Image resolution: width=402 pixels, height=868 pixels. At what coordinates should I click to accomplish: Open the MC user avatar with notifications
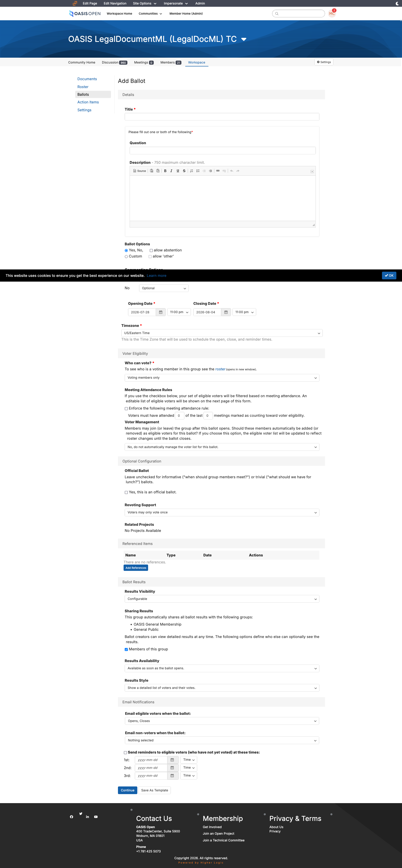pyautogui.click(x=332, y=13)
